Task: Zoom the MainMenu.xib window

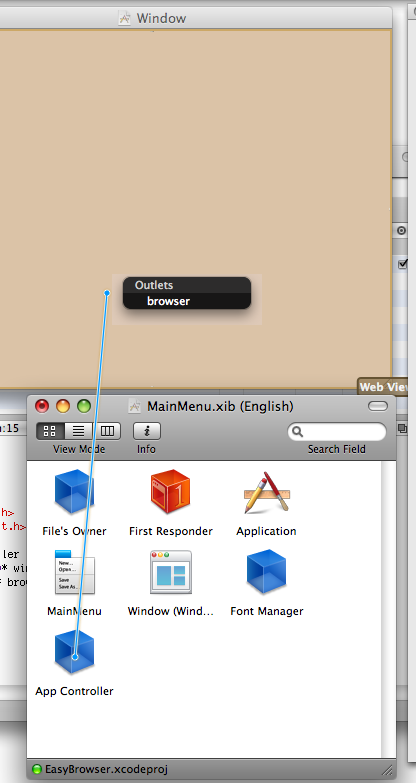Action: 84,406
